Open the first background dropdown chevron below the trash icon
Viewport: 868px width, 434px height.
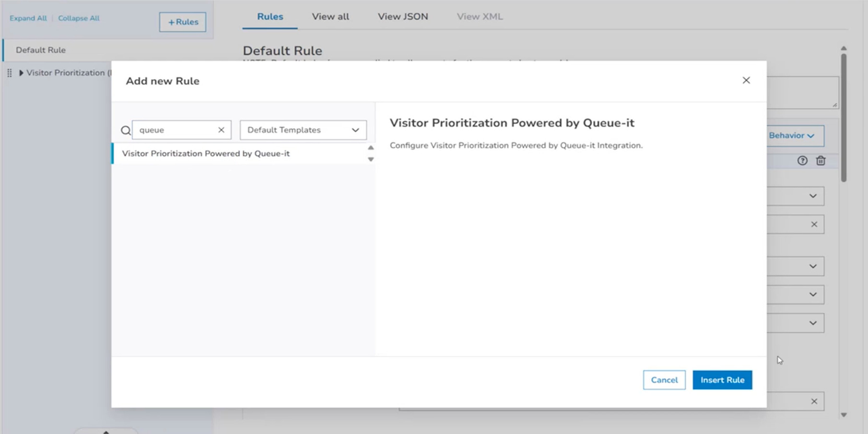coord(813,196)
